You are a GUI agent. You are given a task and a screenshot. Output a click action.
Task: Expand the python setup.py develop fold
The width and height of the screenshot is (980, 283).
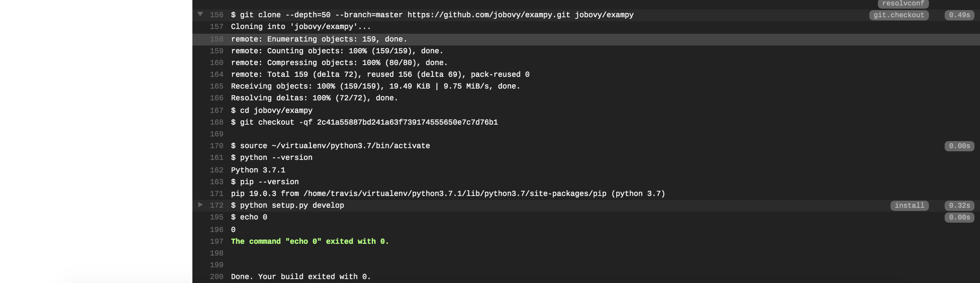pos(200,205)
